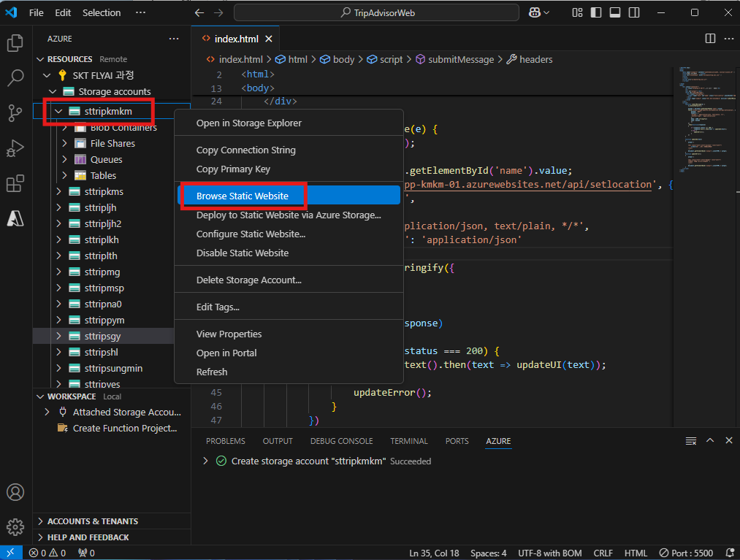Open the Explorer view in activity bar
Screen dimensions: 740x560
(15, 43)
